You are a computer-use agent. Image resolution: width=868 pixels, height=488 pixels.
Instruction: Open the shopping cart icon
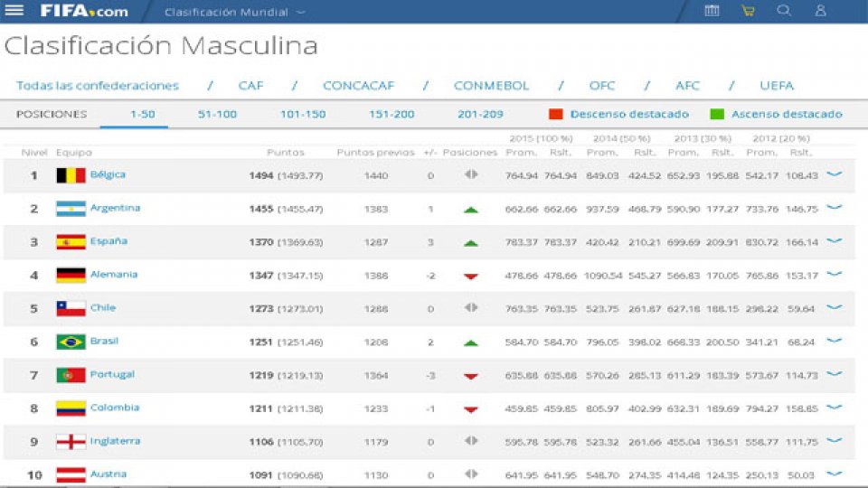[x=748, y=11]
